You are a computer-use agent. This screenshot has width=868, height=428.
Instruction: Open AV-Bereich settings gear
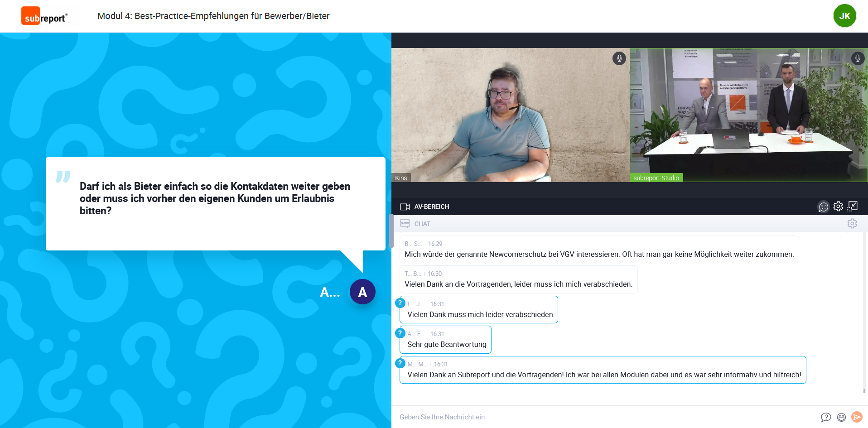coord(838,207)
